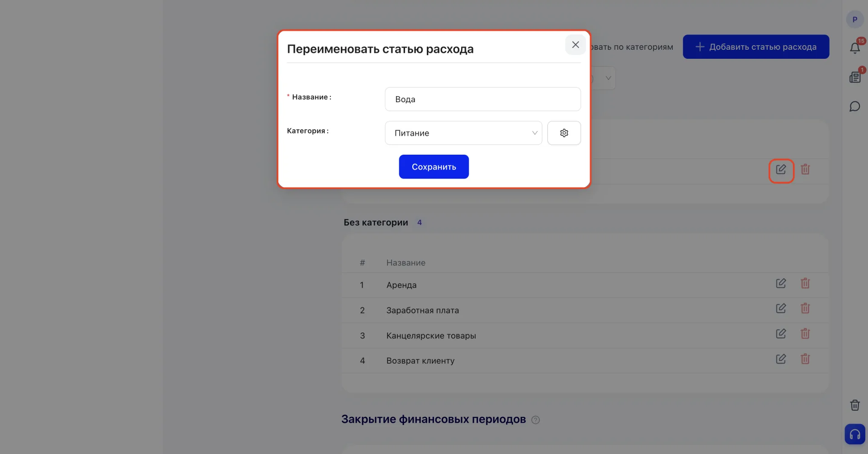This screenshot has width=868, height=454.
Task: Click the highlighted edit icon
Action: coord(781,170)
